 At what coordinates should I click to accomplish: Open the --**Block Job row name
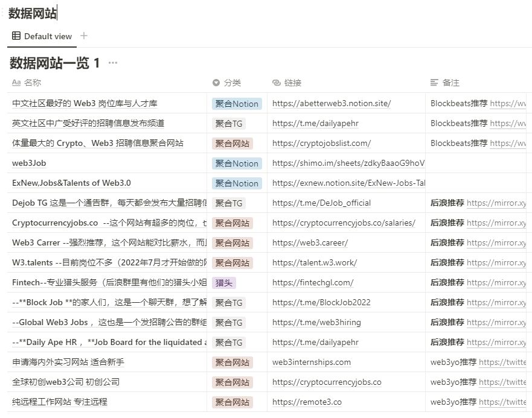[109, 302]
